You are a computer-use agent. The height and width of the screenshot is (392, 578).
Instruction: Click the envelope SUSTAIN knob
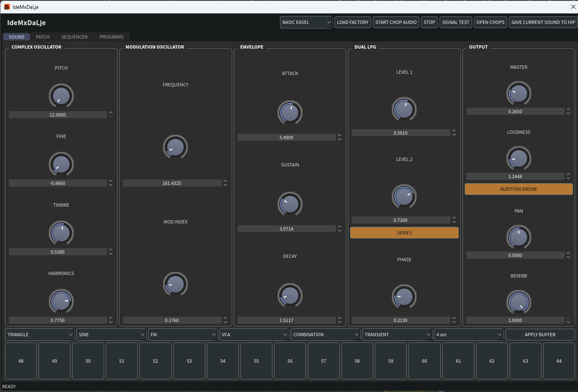coord(290,204)
